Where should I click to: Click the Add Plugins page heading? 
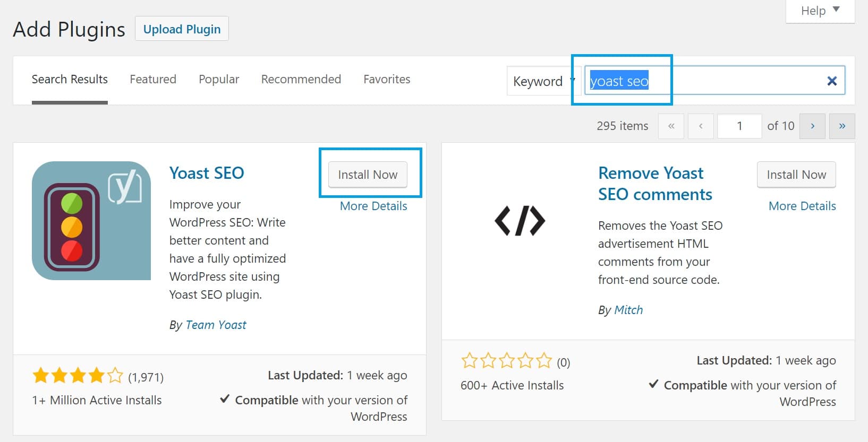(69, 30)
